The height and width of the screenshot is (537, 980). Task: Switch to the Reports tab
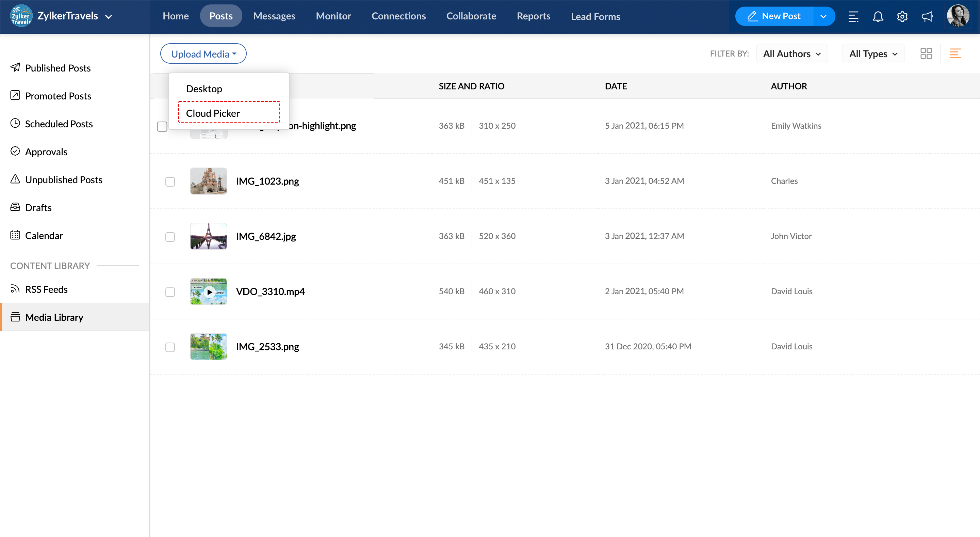coord(533,16)
